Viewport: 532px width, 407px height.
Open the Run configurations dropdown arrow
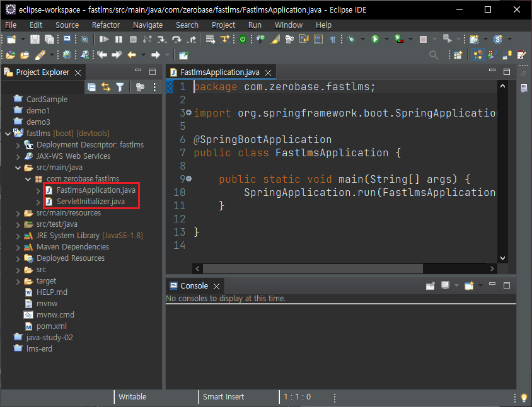point(386,39)
